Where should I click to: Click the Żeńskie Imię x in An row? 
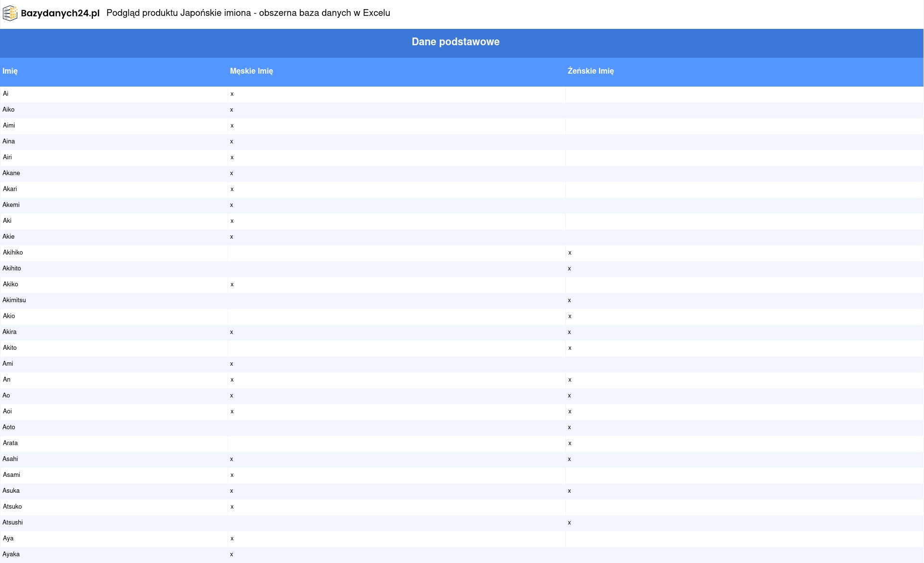click(x=570, y=380)
